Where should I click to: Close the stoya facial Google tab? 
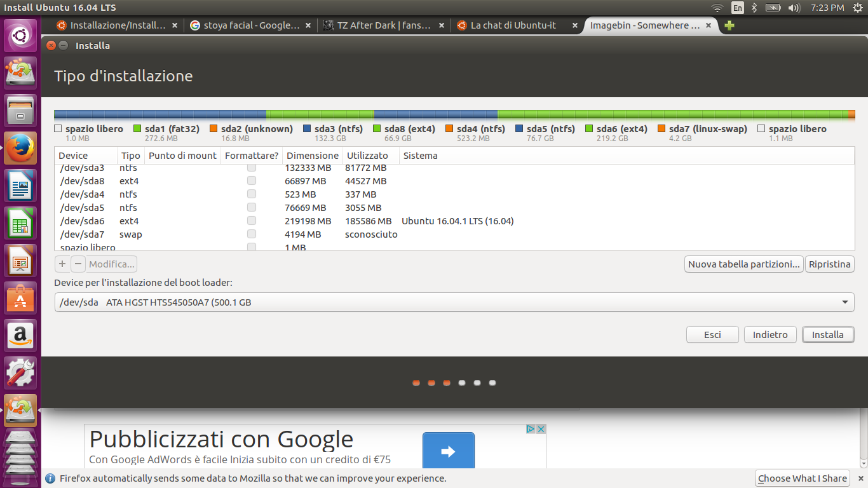click(x=308, y=25)
